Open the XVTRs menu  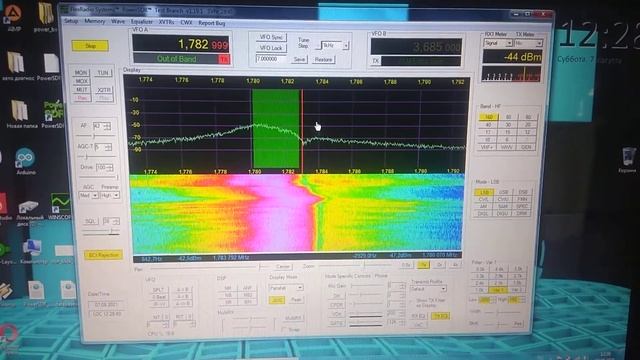click(x=166, y=22)
